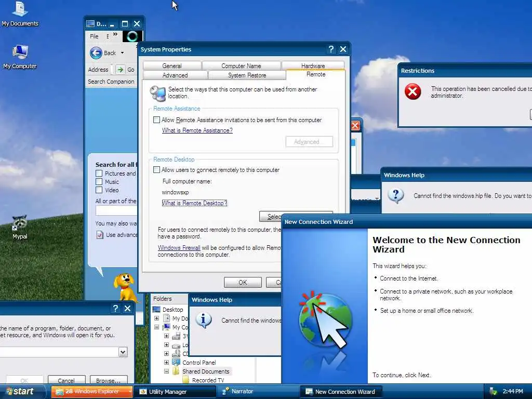Expand the hidden Explorer menus chevron
532x399 pixels.
[x=115, y=34]
